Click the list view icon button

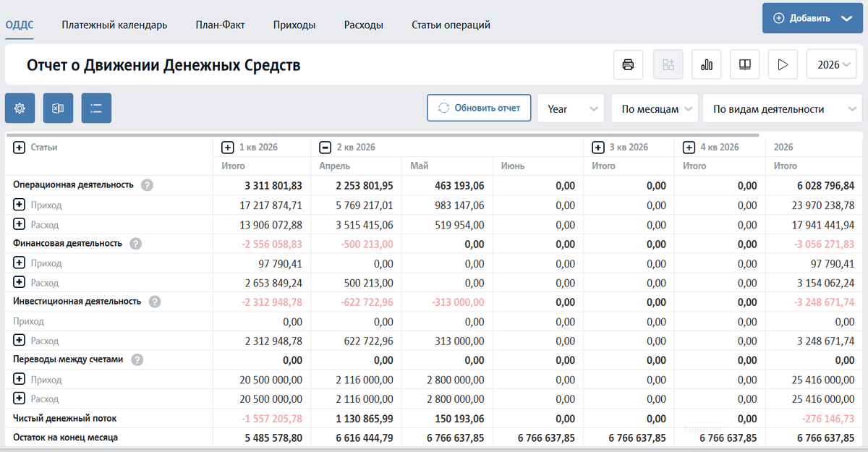click(x=96, y=108)
